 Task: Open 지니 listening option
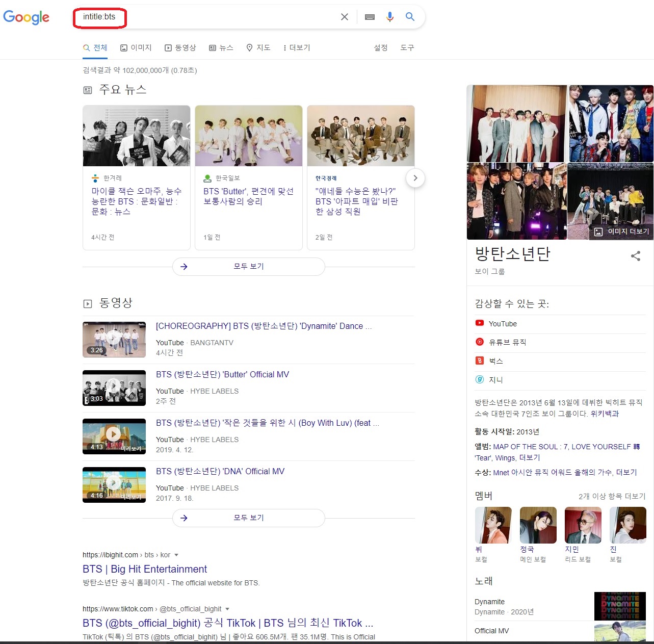[560, 380]
